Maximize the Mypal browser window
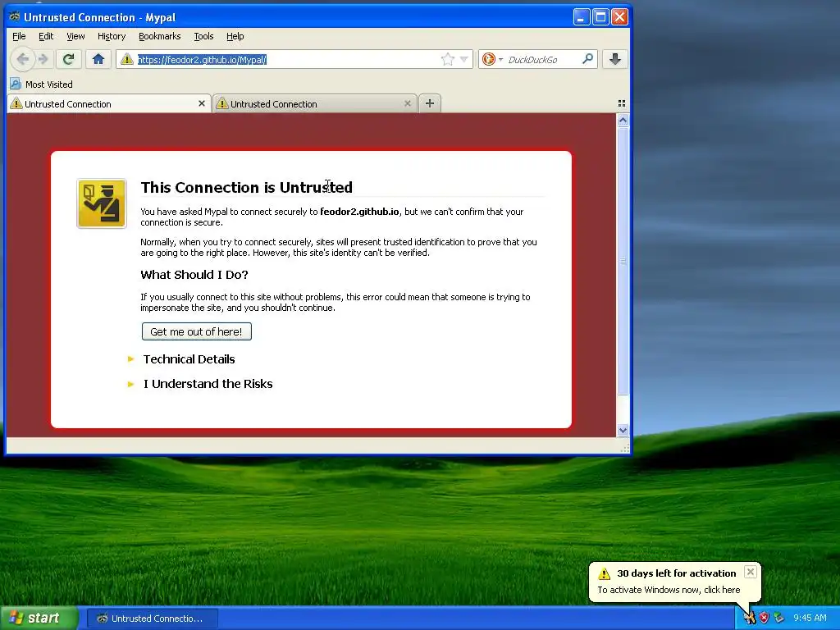840x630 pixels. pyautogui.click(x=600, y=17)
